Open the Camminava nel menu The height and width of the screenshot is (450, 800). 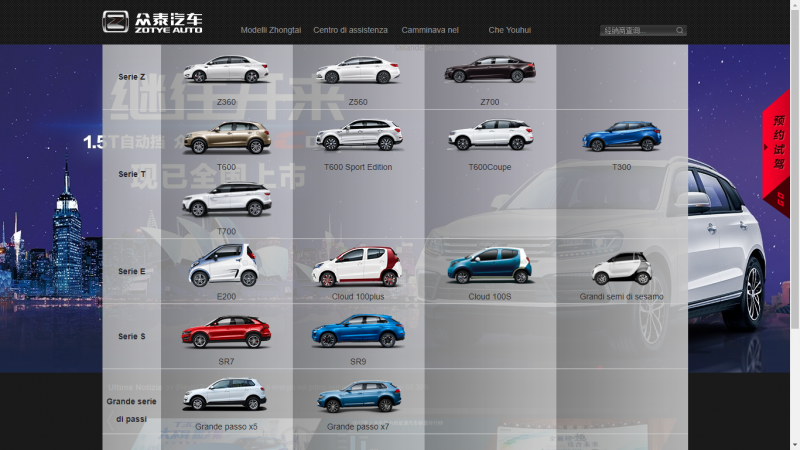pos(430,30)
